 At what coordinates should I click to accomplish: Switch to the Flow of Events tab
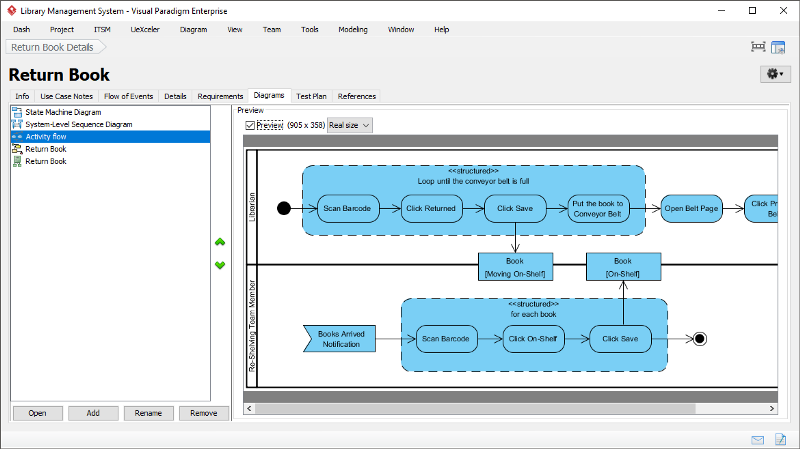[x=128, y=96]
